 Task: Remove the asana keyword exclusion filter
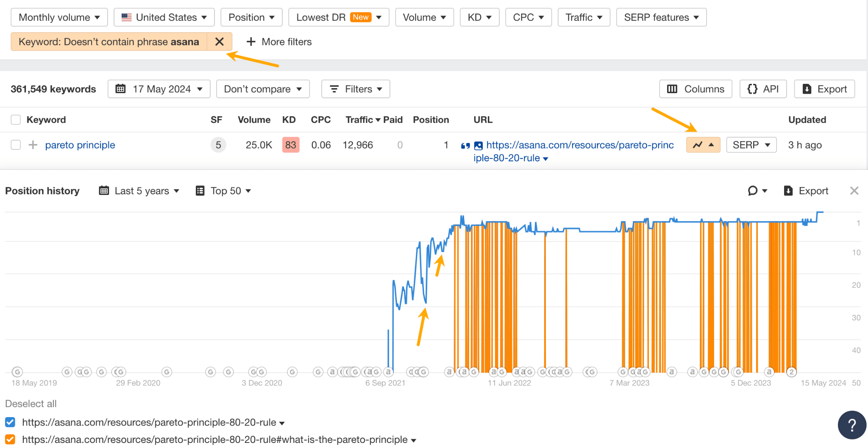[x=220, y=41]
